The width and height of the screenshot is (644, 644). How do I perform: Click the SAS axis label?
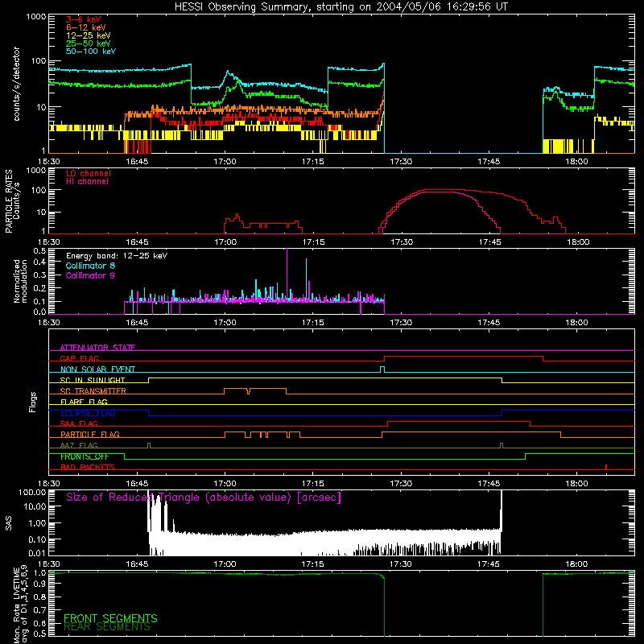pos(9,523)
